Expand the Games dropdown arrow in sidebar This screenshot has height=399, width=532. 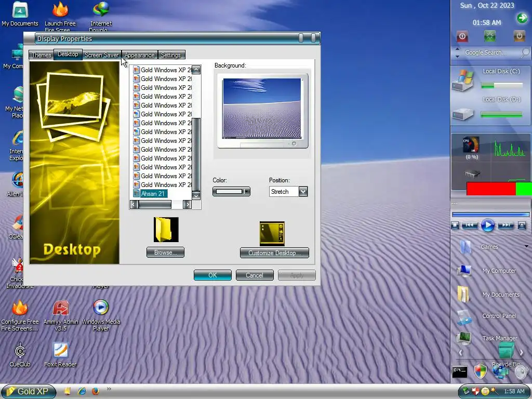point(527,246)
